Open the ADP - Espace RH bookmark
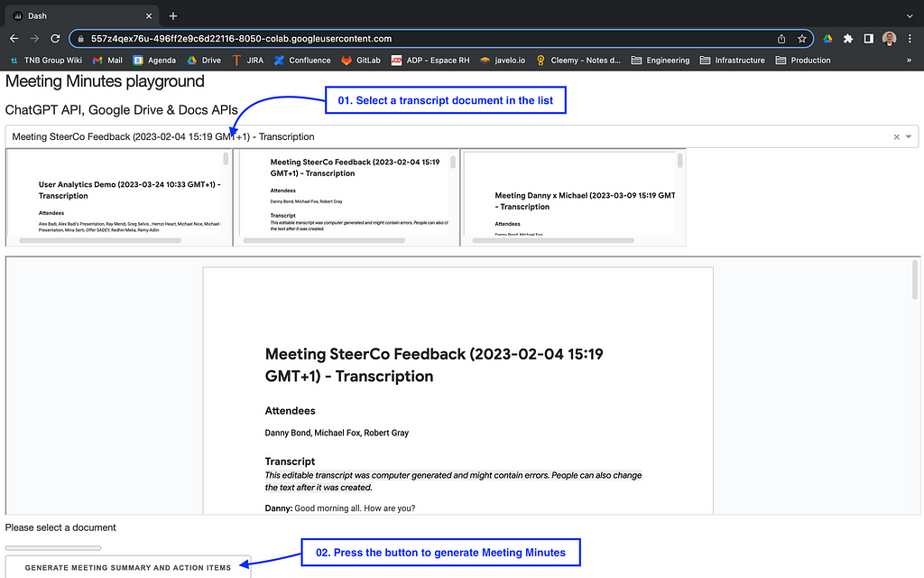Screen dimensions: 924x578 pyautogui.click(x=430, y=61)
